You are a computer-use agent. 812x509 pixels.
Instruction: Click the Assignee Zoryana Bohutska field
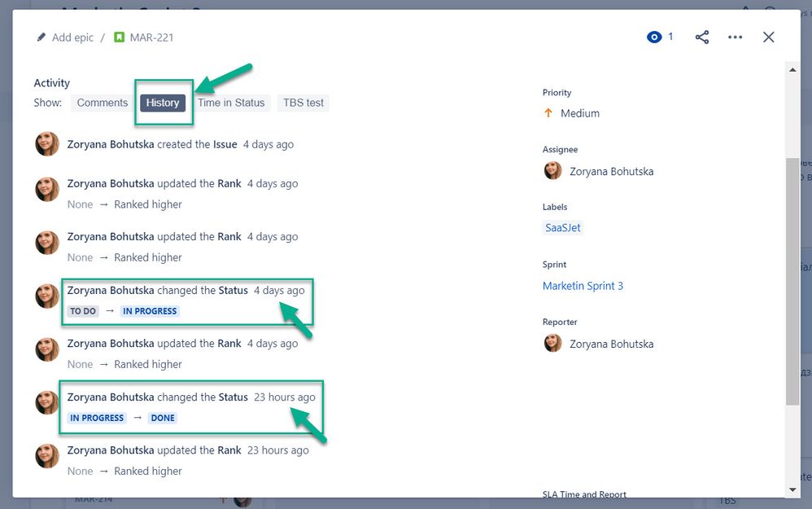point(599,171)
